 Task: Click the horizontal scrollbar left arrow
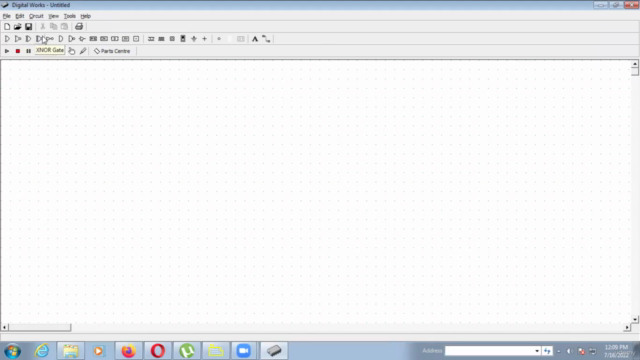coord(4,327)
